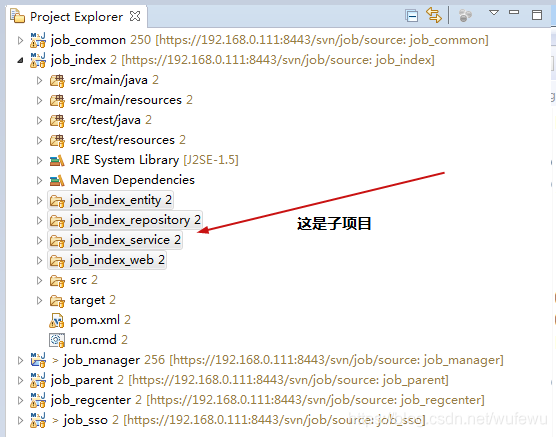Click the job_manager Maven project icon
This screenshot has width=556, height=437.
(38, 360)
